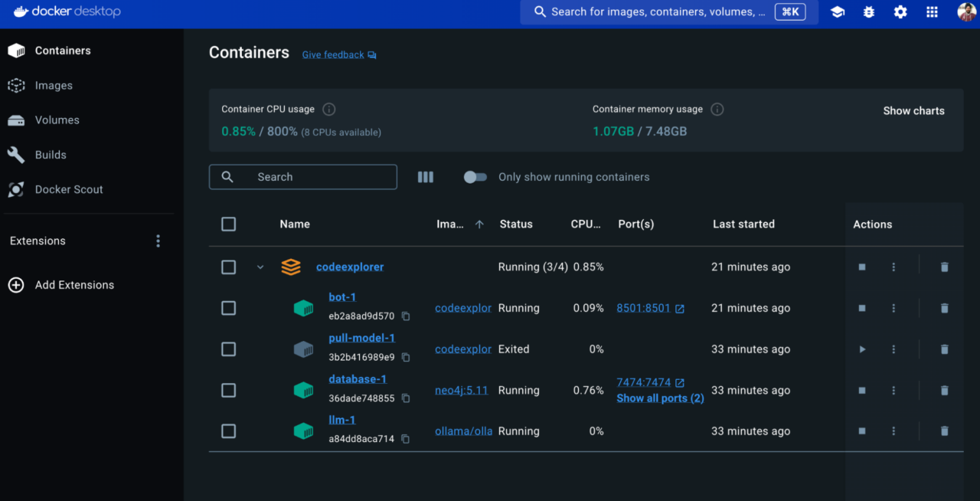The image size is (980, 501).
Task: Open the Extensions three-dot menu
Action: (158, 240)
